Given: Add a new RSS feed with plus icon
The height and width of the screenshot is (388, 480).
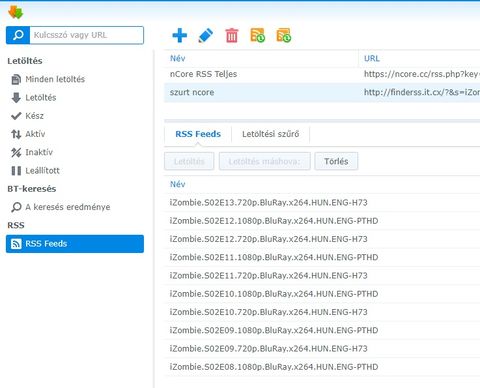Looking at the screenshot, I should point(179,35).
